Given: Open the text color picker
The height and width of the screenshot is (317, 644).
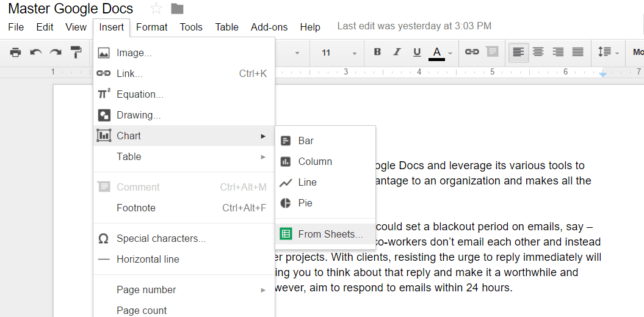Looking at the screenshot, I should click(x=440, y=53).
